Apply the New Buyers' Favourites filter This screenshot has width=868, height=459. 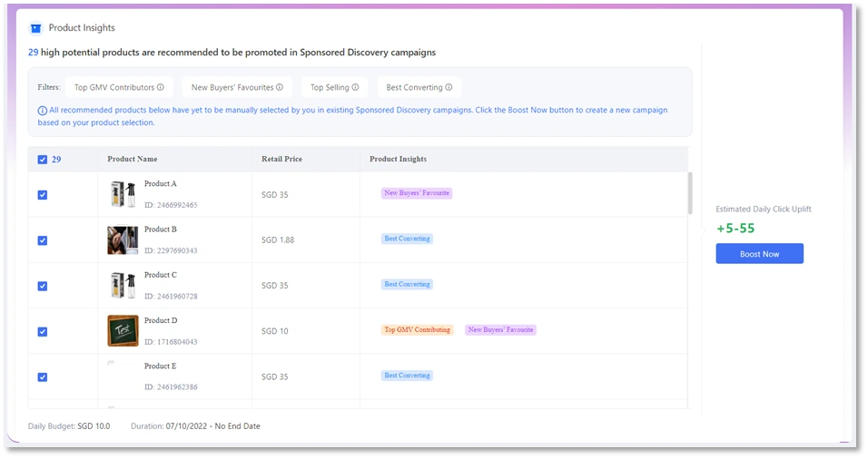tap(232, 88)
